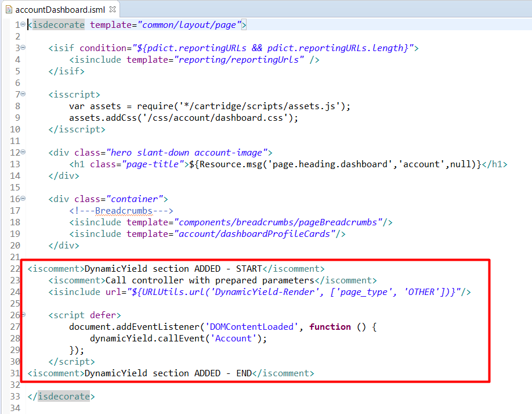
Task: Click the opening isdecorate tag name
Action: coord(59,25)
